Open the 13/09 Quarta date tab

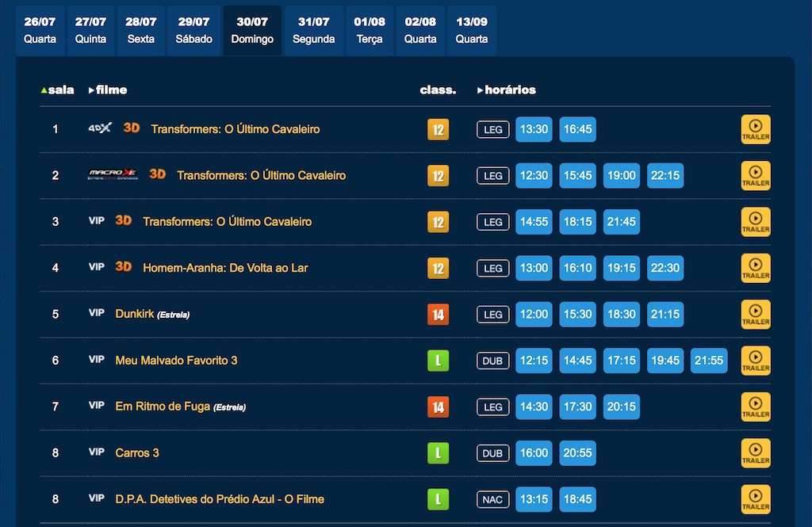(472, 30)
